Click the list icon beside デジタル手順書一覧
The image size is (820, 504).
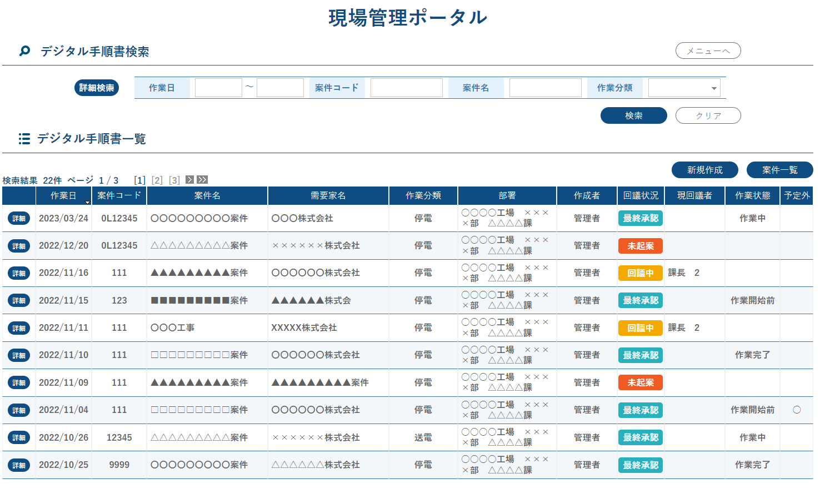tap(24, 139)
